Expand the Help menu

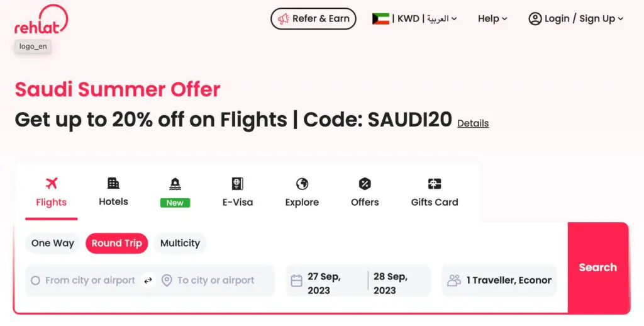(x=492, y=19)
